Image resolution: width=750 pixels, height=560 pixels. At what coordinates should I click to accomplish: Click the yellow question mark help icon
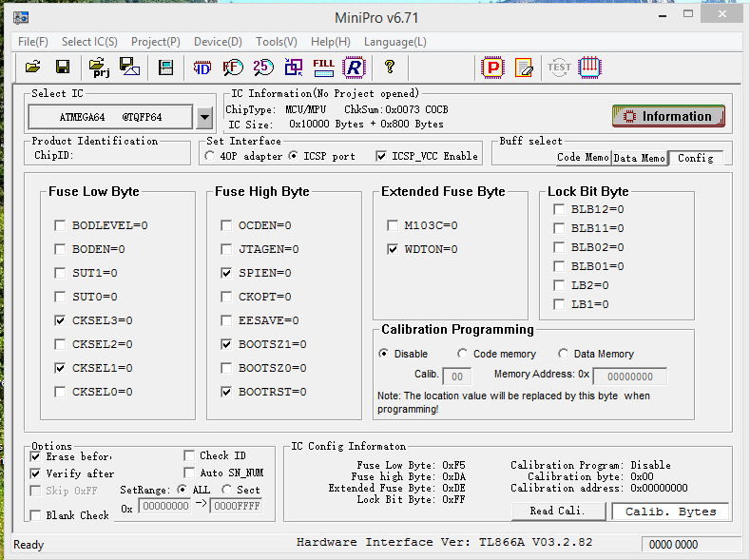389,67
